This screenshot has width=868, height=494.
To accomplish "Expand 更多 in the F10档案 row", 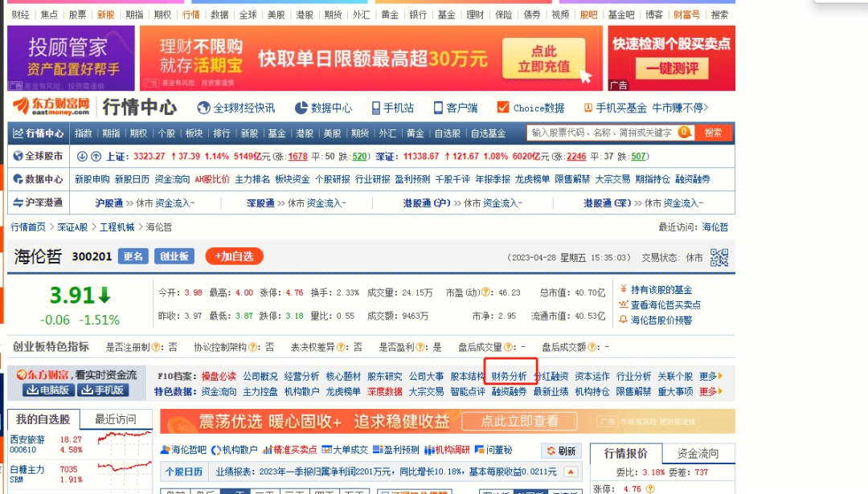I will pyautogui.click(x=710, y=376).
